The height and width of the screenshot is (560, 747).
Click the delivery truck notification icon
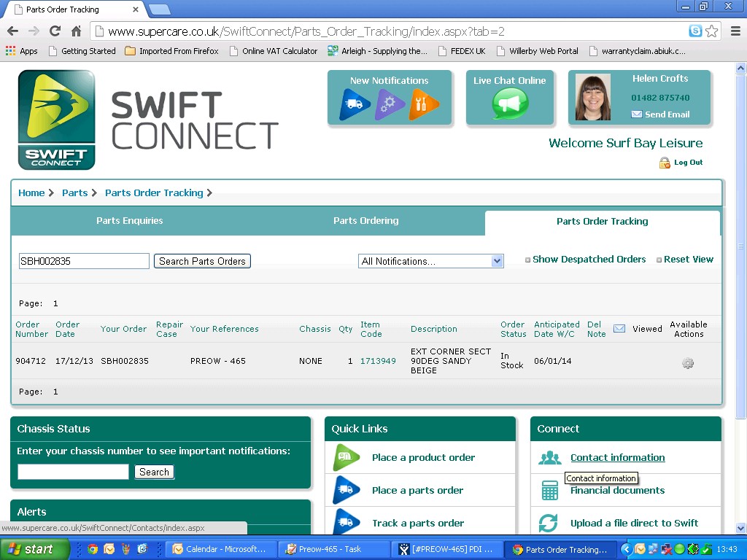pyautogui.click(x=355, y=104)
